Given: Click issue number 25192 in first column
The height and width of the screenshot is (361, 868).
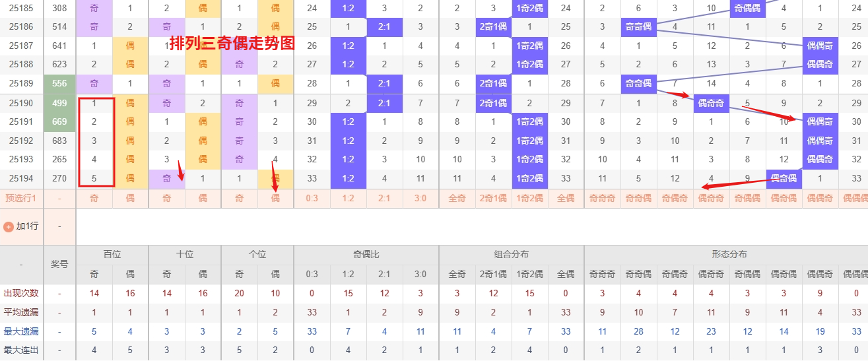Looking at the screenshot, I should (x=21, y=141).
